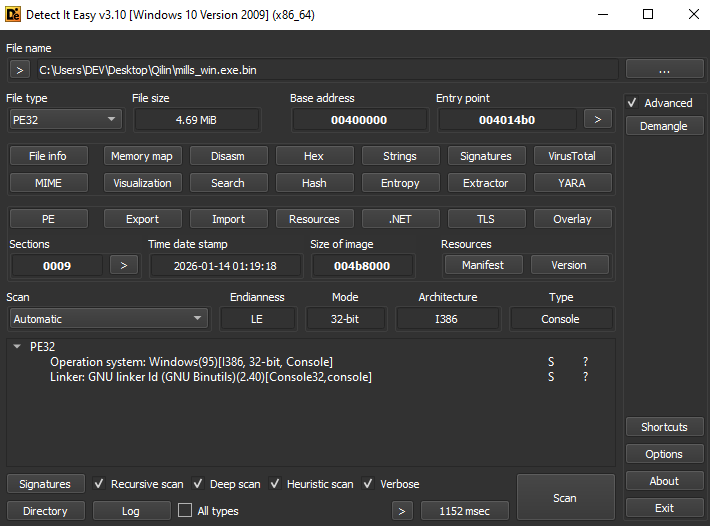
Task: Open the Overlay button
Action: pos(572,219)
